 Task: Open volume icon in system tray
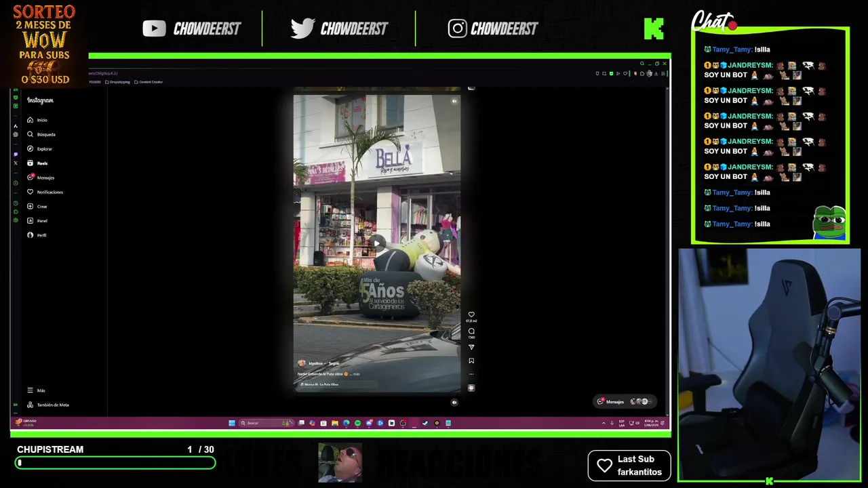[x=638, y=423]
